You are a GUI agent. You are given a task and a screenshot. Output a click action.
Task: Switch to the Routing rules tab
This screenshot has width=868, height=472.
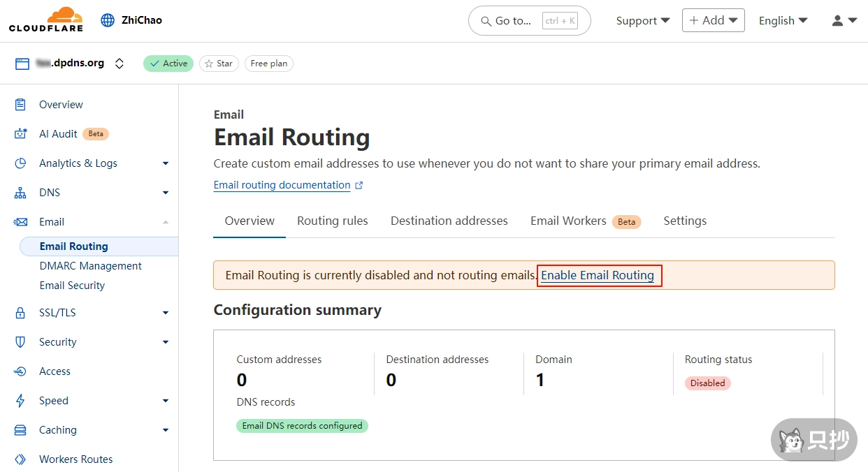pyautogui.click(x=332, y=221)
